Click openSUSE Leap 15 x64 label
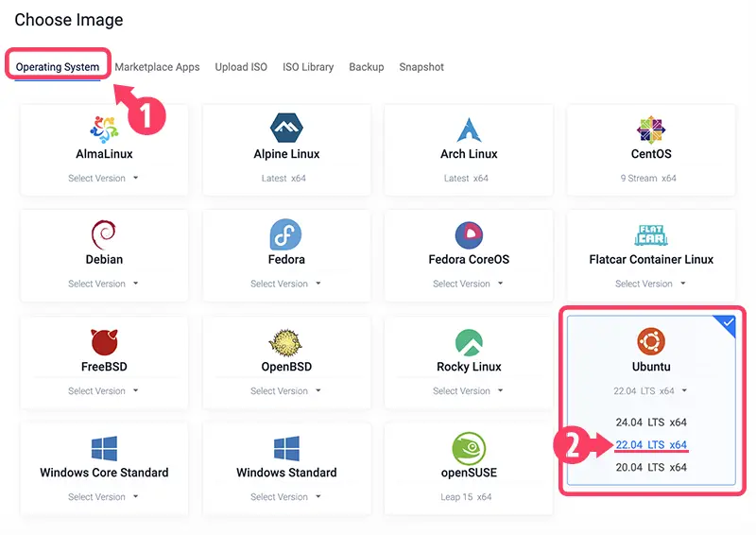 pos(466,497)
